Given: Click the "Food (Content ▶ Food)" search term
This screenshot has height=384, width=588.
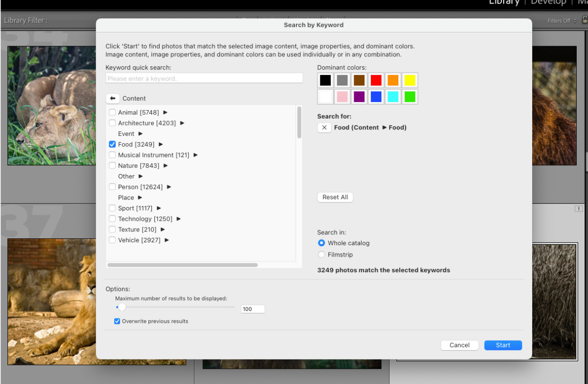Looking at the screenshot, I should (370, 128).
